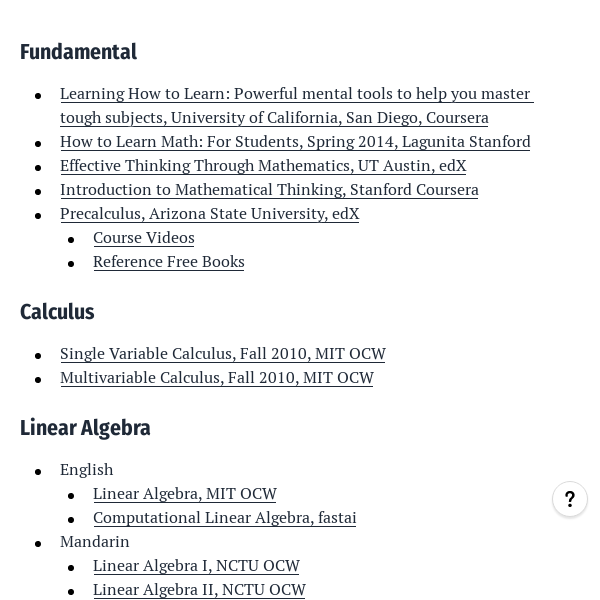This screenshot has height=600, width=600.
Task: Open Linear Algebra II, NCTU OCW link
Action: pos(199,590)
